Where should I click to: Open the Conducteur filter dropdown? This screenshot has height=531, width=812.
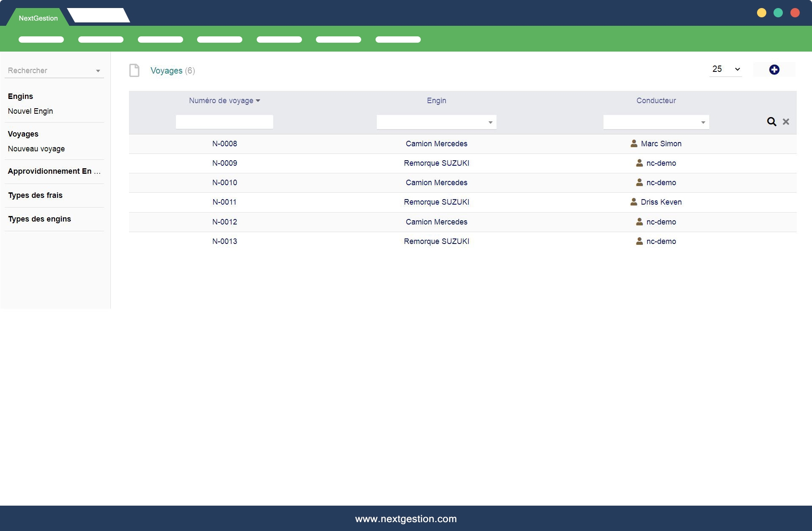click(x=656, y=122)
